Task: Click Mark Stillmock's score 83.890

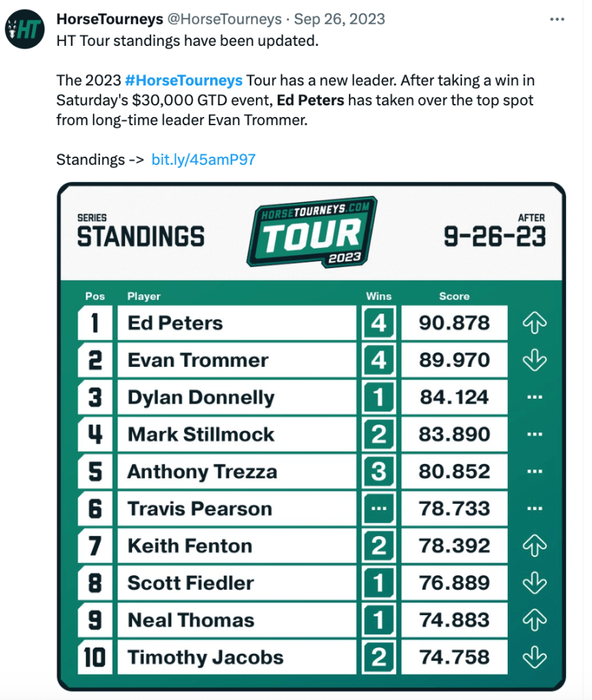Action: point(454,435)
